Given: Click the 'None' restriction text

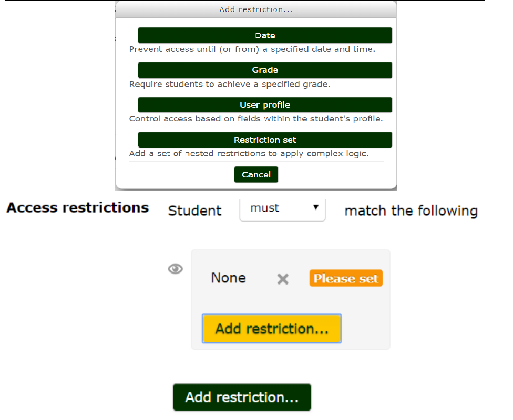Looking at the screenshot, I should tap(228, 278).
